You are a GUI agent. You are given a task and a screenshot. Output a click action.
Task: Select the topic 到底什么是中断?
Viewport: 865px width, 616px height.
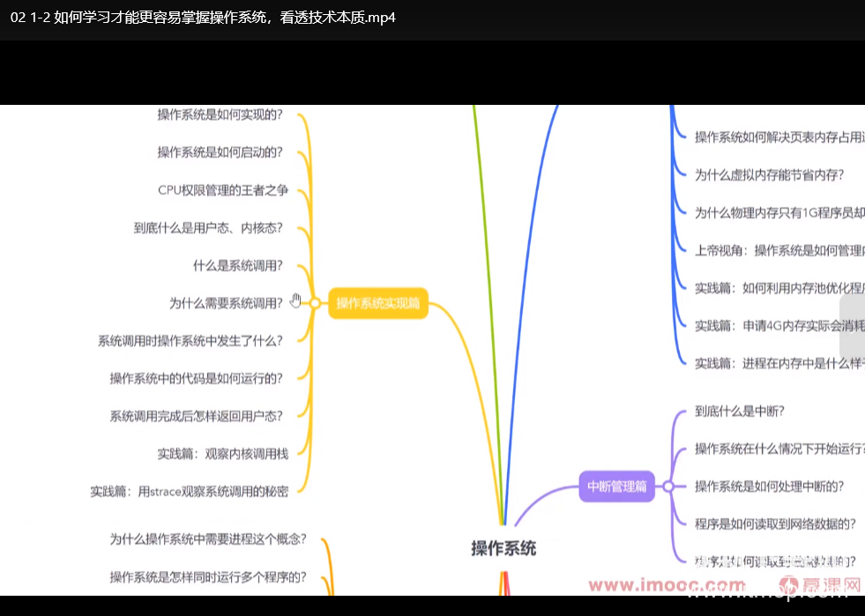coord(740,412)
